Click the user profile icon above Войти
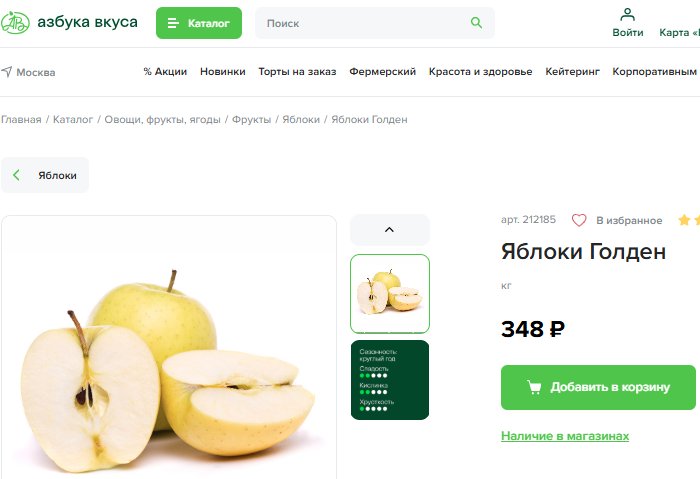 [x=627, y=15]
